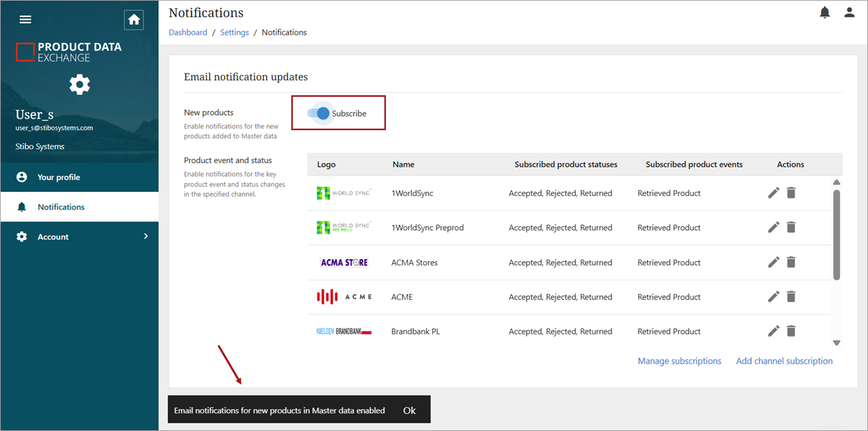The image size is (868, 431).
Task: Delete the ACME channel subscription
Action: coord(791,297)
